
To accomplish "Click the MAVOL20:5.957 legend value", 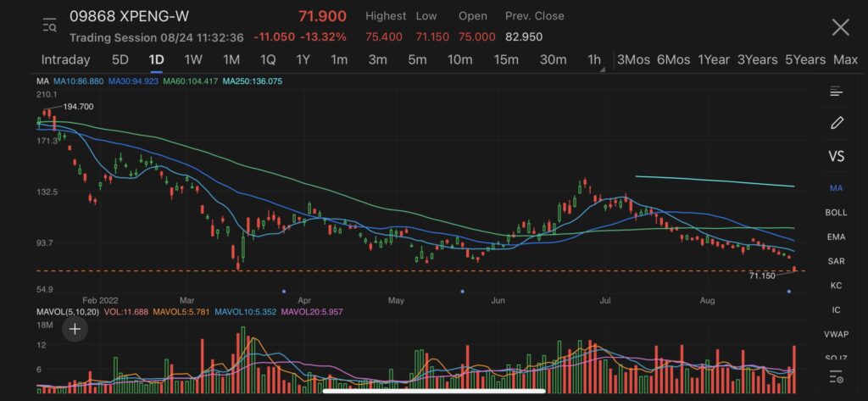I will click(x=312, y=312).
